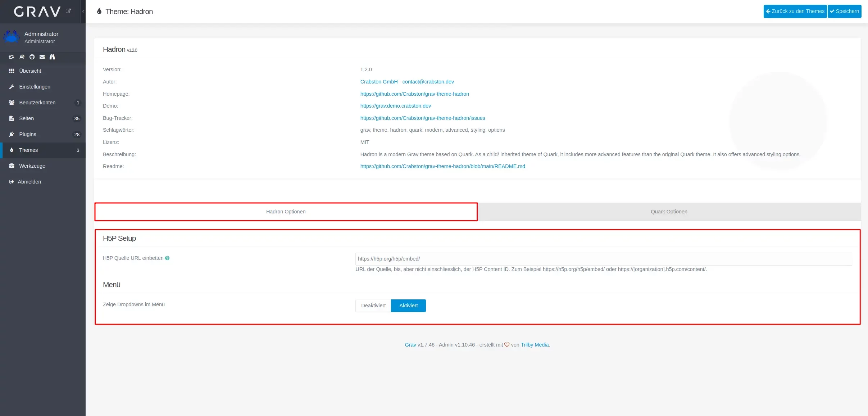This screenshot has height=416, width=868.
Task: Select the Hadron Optionen tab
Action: (286, 212)
